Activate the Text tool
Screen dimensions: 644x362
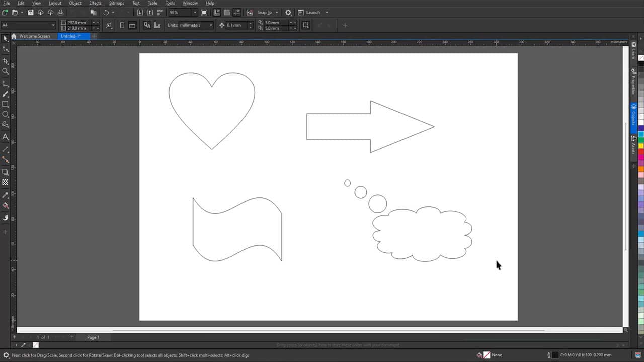coord(6,137)
